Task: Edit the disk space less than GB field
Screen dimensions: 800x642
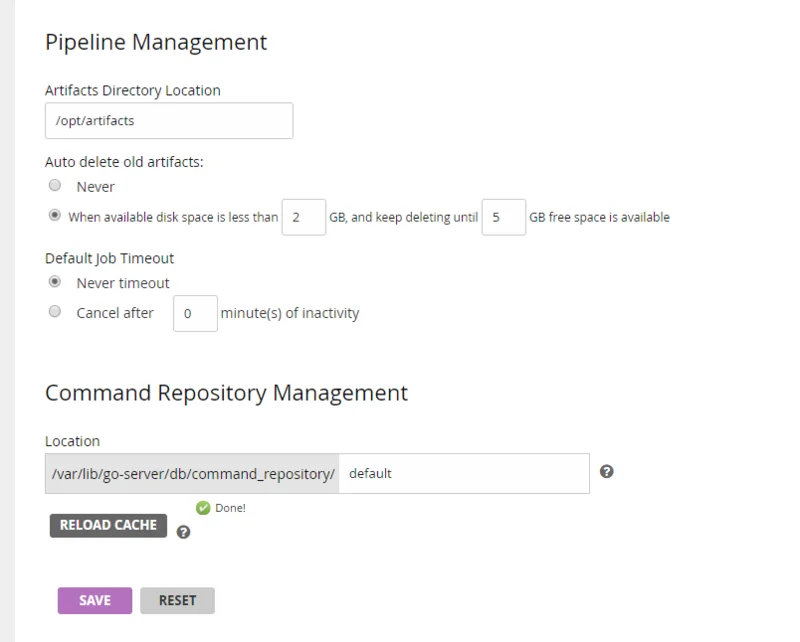Action: tap(304, 217)
